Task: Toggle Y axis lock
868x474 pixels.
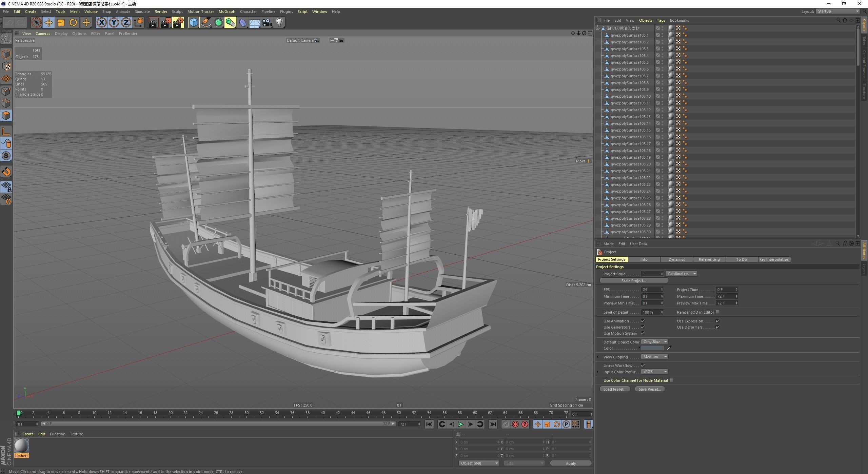Action: (114, 23)
